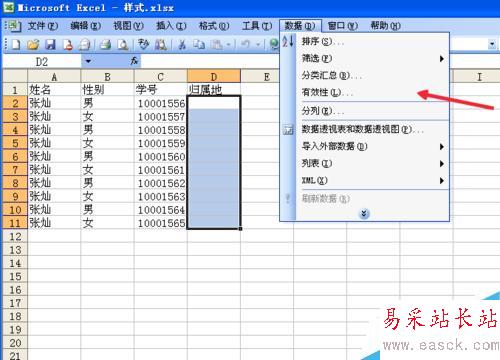Close the open 数据(D) menu
The height and width of the screenshot is (360, 500).
pos(300,26)
